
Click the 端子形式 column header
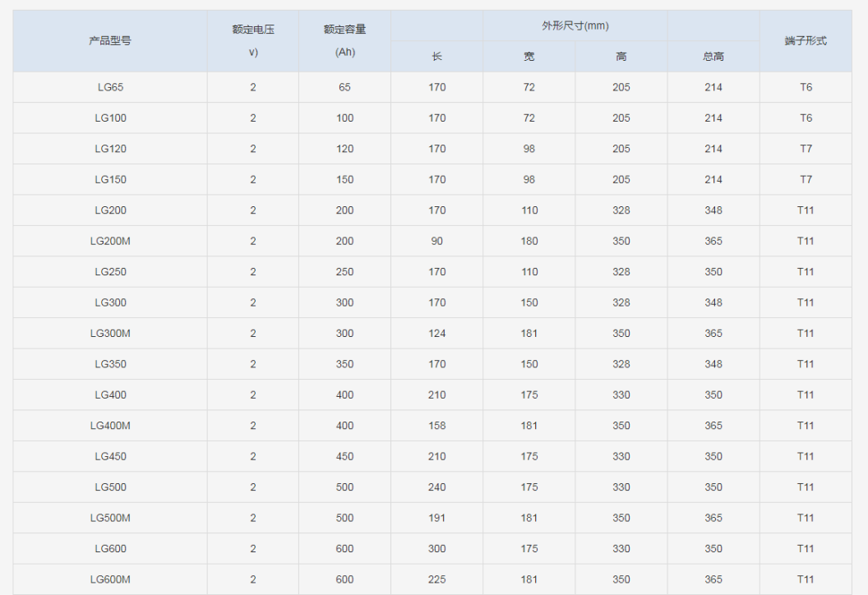[x=806, y=40]
